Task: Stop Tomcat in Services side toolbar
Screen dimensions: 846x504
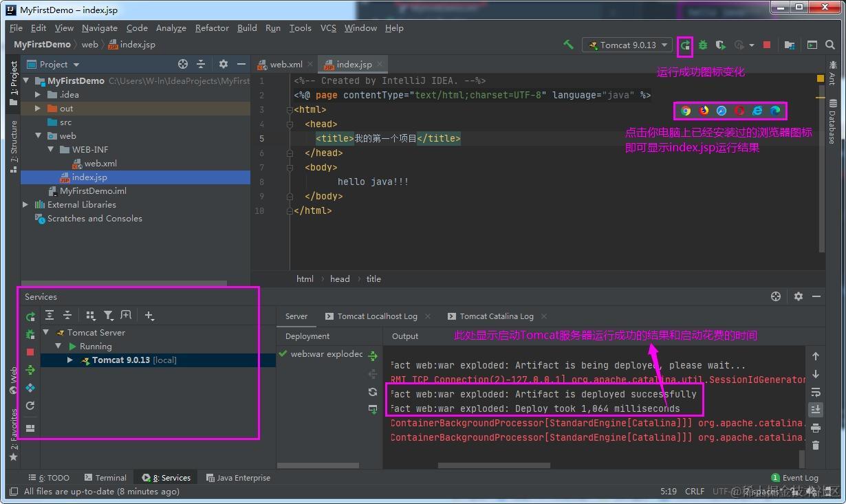Action: tap(30, 352)
